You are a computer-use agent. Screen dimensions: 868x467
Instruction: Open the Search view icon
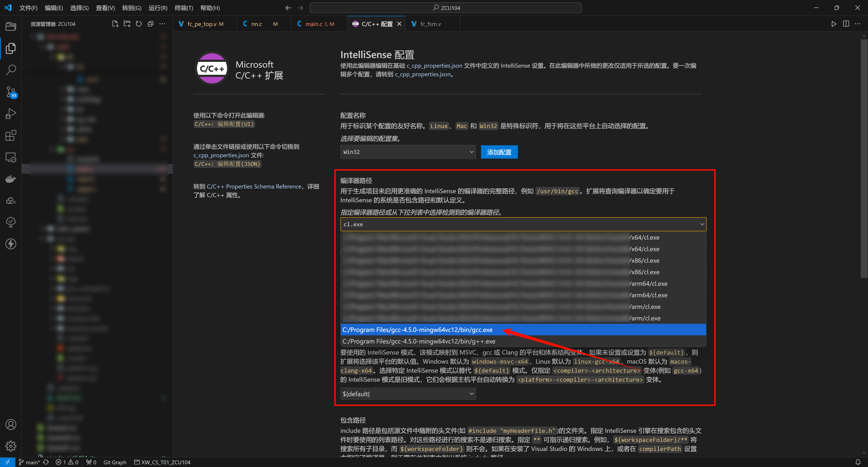click(11, 70)
